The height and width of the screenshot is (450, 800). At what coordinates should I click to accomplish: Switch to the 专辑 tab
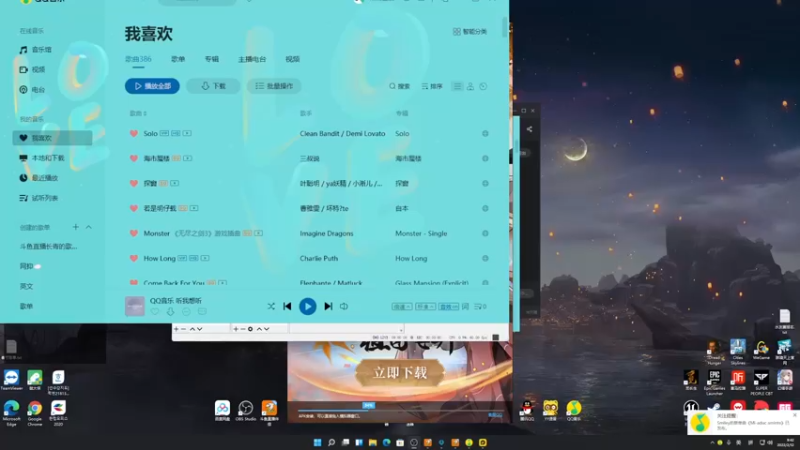coord(212,59)
